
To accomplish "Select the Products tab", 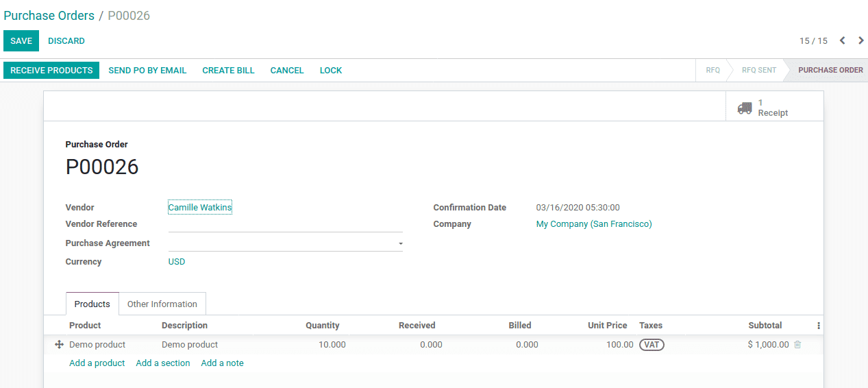I will click(92, 304).
